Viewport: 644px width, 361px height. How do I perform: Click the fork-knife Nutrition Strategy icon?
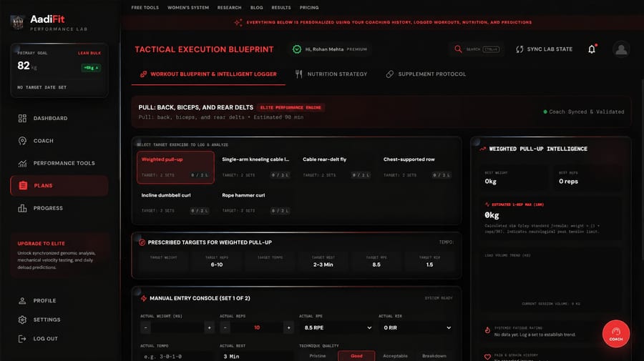point(298,74)
